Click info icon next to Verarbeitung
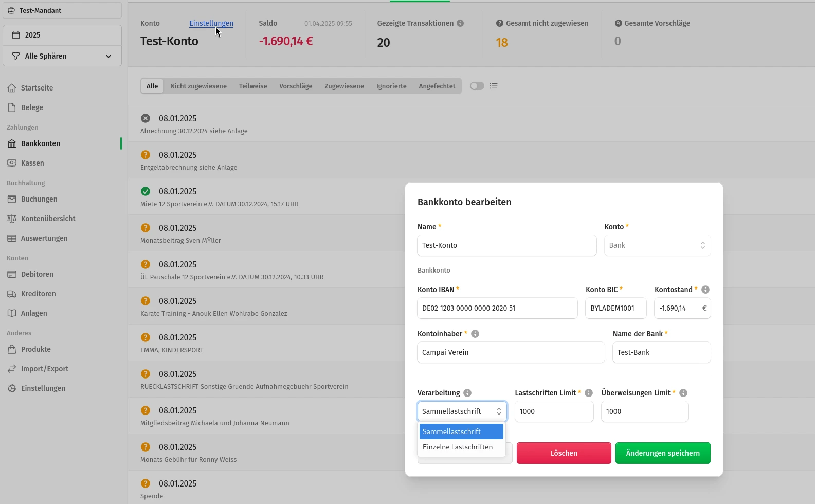Screen dimensions: 815x504 pos(467,393)
